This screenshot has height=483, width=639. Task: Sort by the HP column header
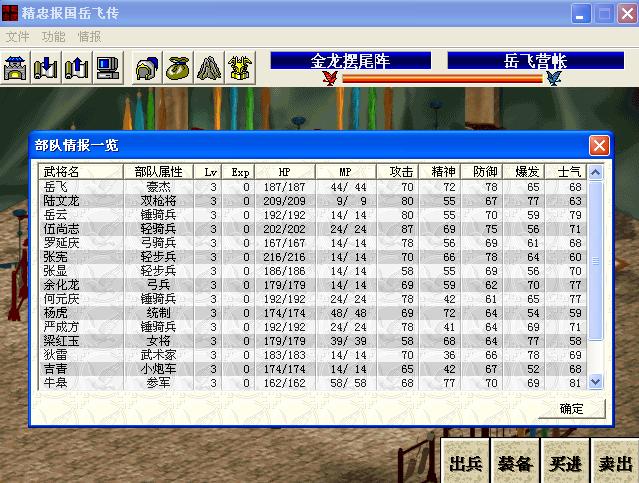pyautogui.click(x=284, y=172)
